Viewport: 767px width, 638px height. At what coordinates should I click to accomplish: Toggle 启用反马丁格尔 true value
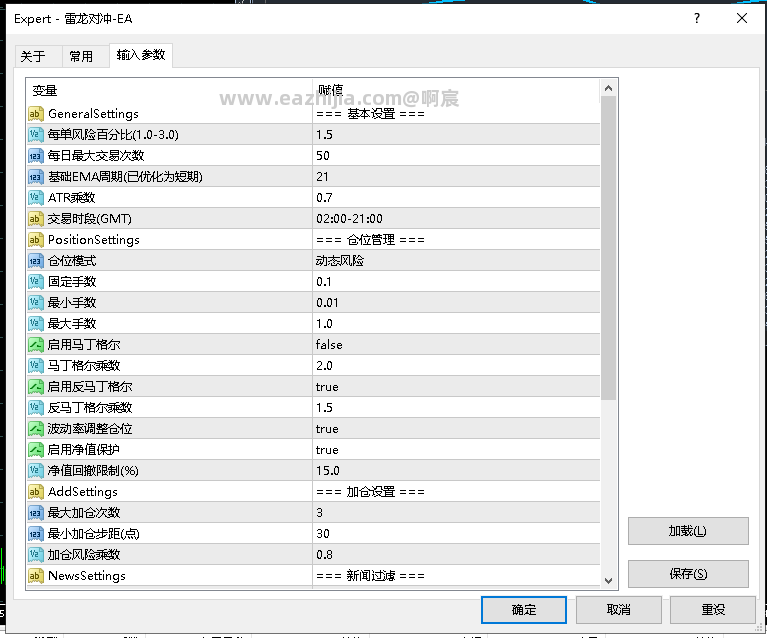[x=456, y=387]
